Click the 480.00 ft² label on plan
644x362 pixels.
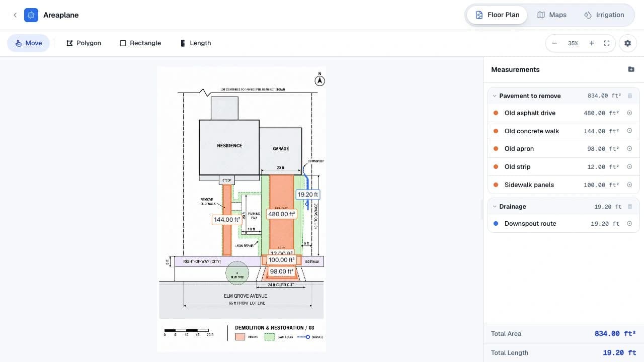(281, 214)
